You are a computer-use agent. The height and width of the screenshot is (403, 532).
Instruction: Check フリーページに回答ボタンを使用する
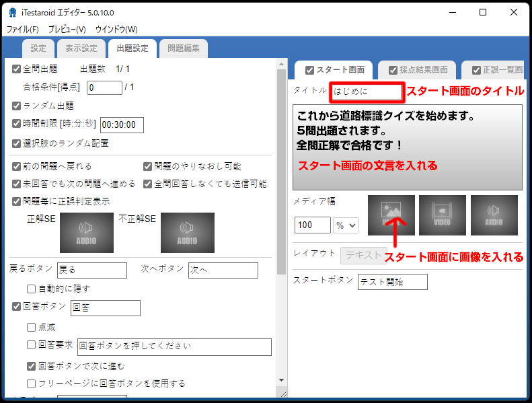coord(31,383)
